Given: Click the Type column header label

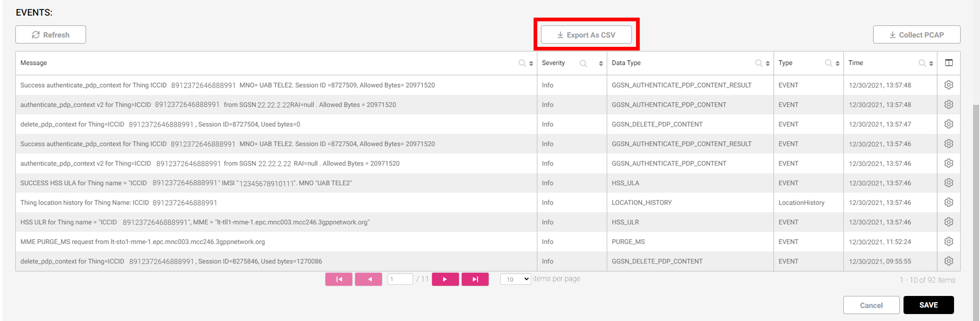Looking at the screenshot, I should point(785,63).
